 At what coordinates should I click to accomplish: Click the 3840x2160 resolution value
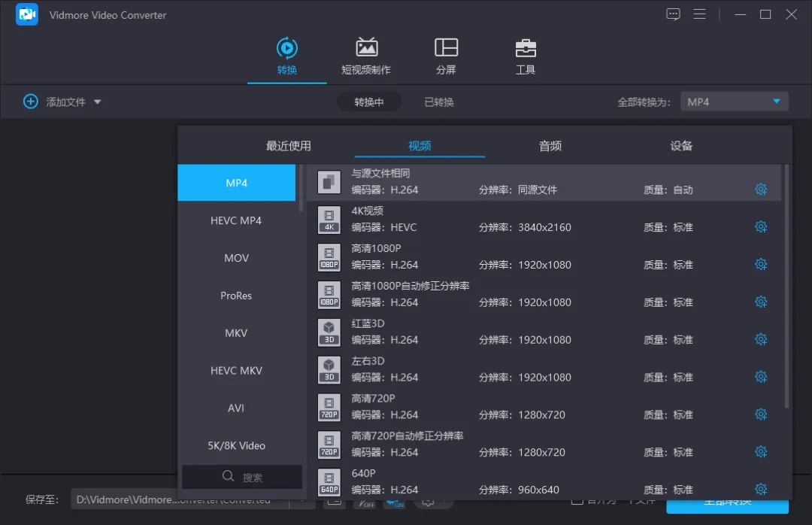click(544, 227)
